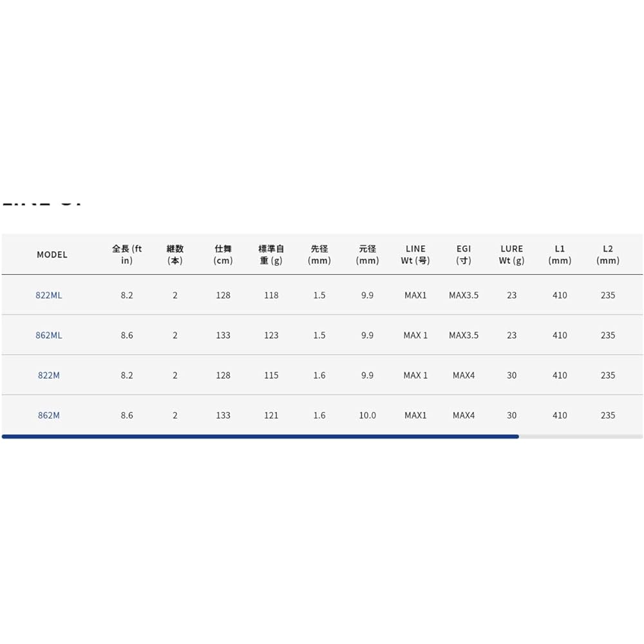644x644 pixels.
Task: Open the 822M model link
Action: (48, 375)
